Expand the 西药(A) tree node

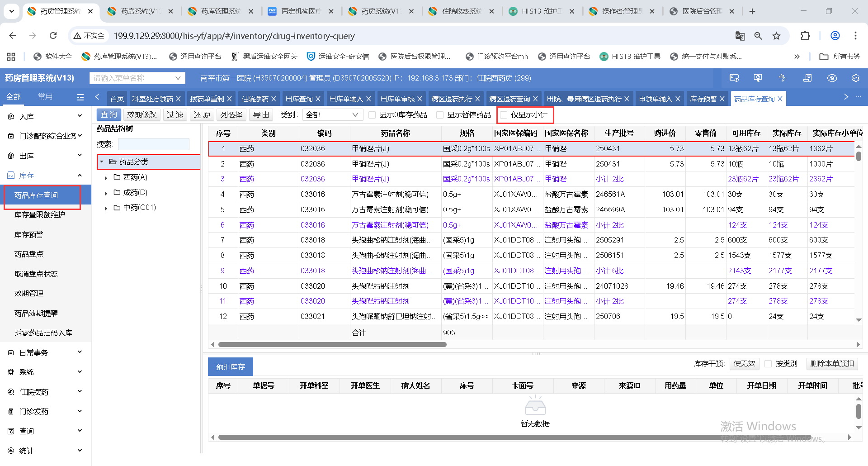click(x=106, y=178)
